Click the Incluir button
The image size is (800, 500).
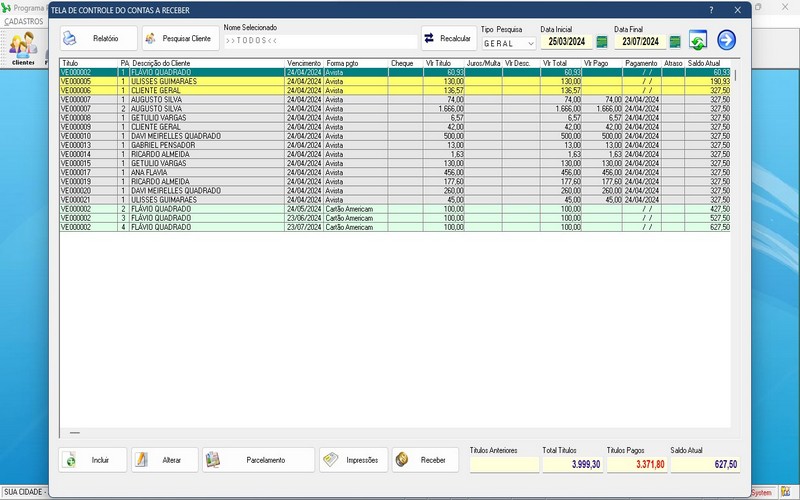click(x=93, y=460)
